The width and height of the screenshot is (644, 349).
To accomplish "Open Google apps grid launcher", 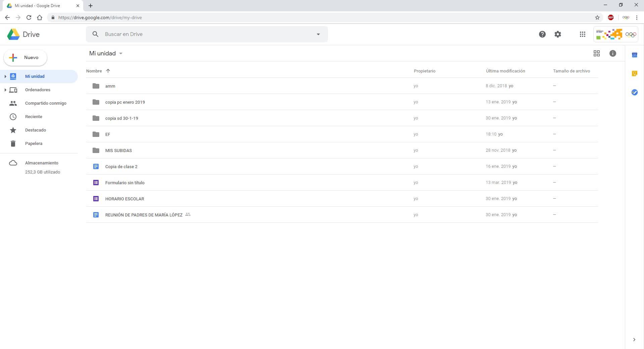I will (583, 34).
